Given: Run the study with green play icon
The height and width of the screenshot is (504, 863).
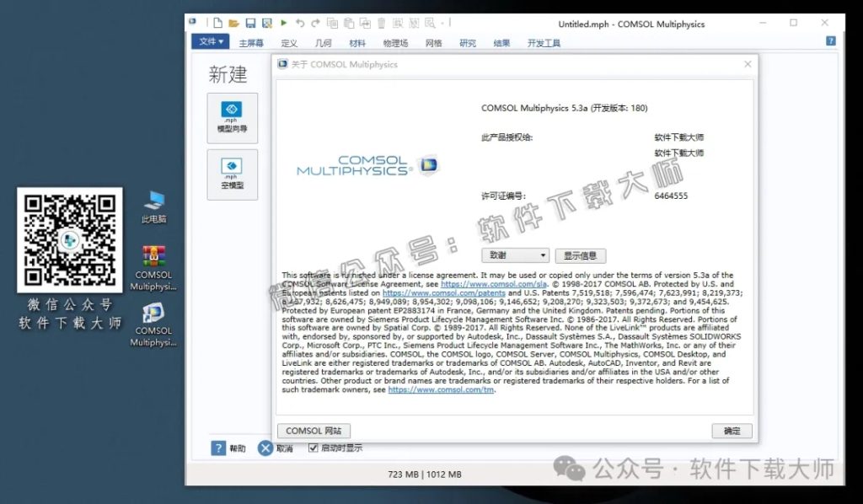Looking at the screenshot, I should [x=284, y=22].
